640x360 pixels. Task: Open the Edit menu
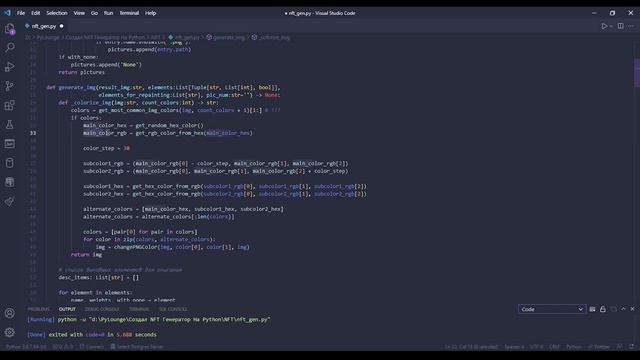36,13
